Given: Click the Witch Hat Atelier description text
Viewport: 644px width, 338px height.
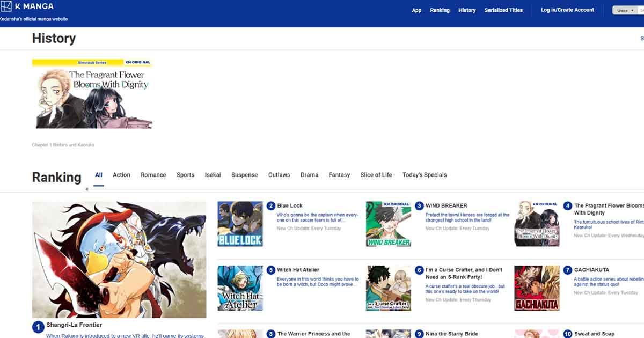Looking at the screenshot, I should (x=318, y=282).
